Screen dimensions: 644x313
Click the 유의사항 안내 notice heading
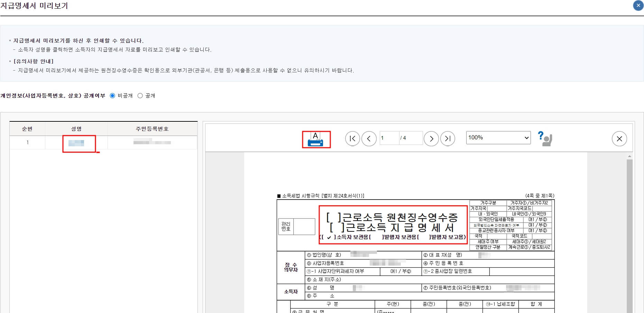pos(33,62)
